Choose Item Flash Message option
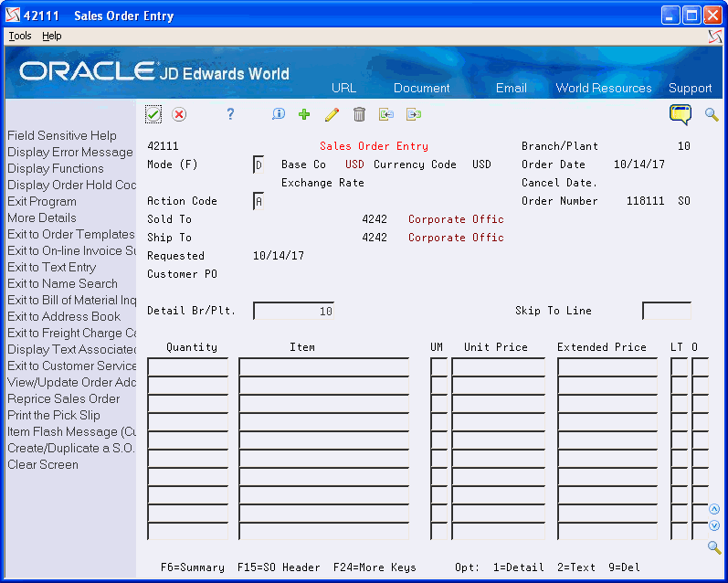The width and height of the screenshot is (728, 583). 71,431
